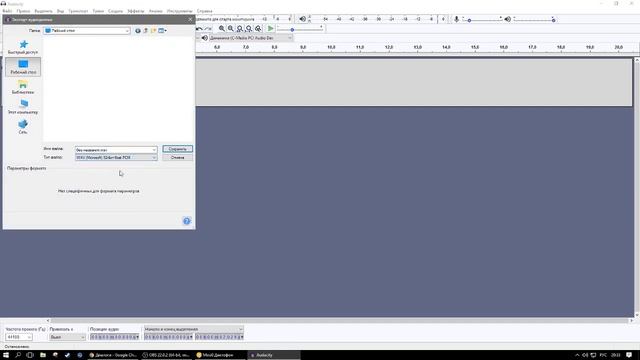The width and height of the screenshot is (640, 360).
Task: Expand the folder location dropdown
Action: coord(127,31)
